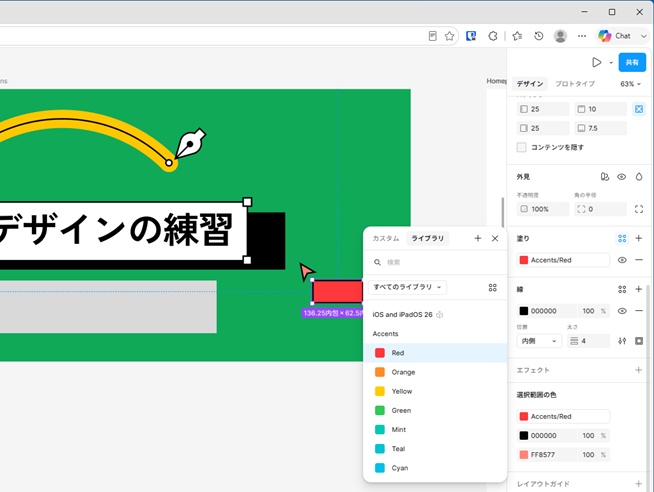Select Green from Accents list

[x=435, y=411]
